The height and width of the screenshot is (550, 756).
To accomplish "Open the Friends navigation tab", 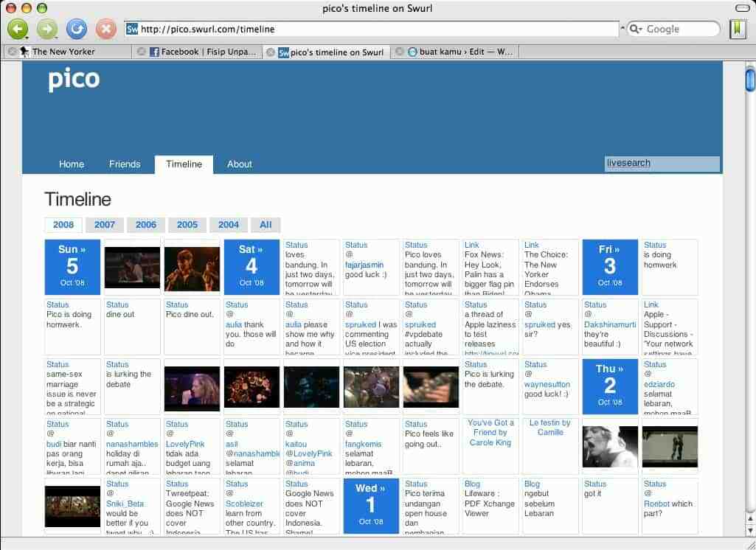I will click(125, 164).
